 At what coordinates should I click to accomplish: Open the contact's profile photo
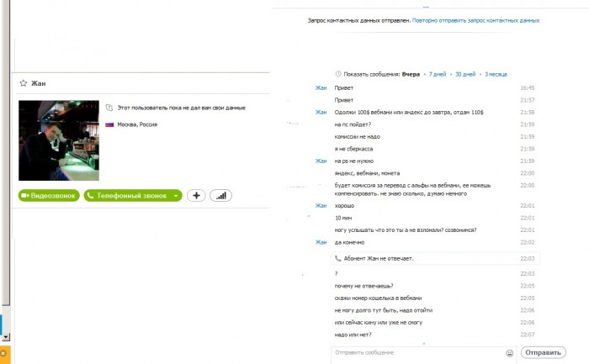(59, 140)
